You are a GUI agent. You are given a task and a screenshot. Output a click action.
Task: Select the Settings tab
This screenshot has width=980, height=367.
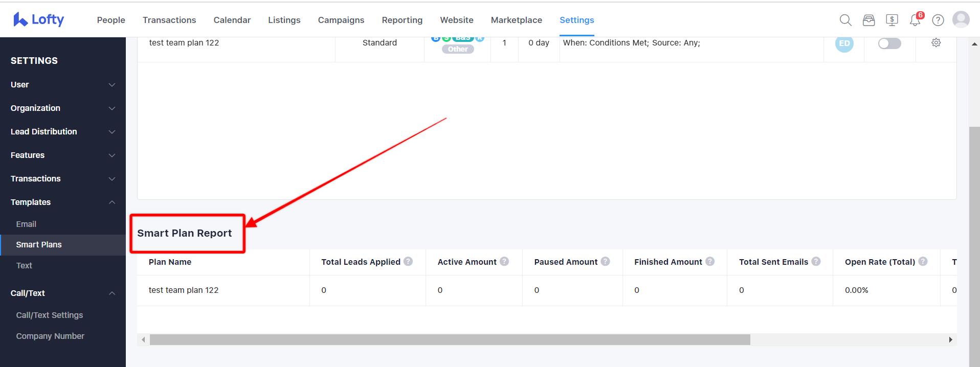tap(577, 20)
